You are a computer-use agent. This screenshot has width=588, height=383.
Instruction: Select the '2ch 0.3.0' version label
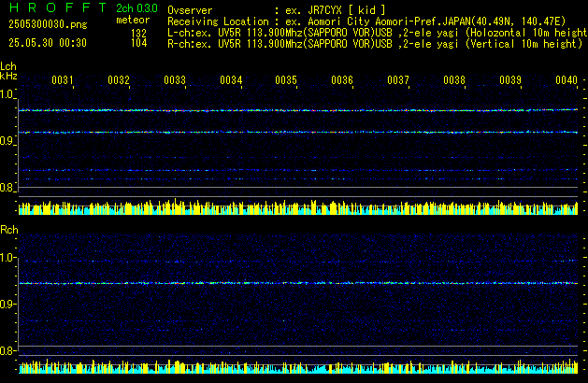click(136, 8)
